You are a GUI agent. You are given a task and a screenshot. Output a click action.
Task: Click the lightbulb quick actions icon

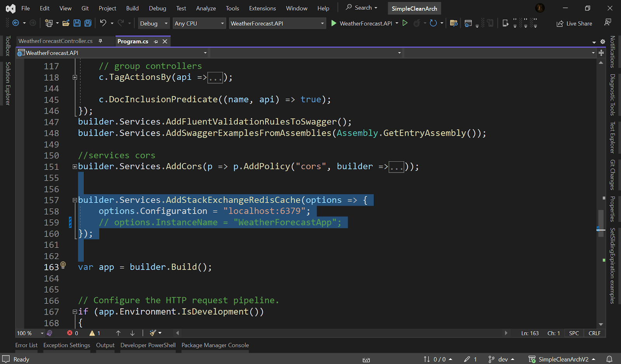coord(63,265)
